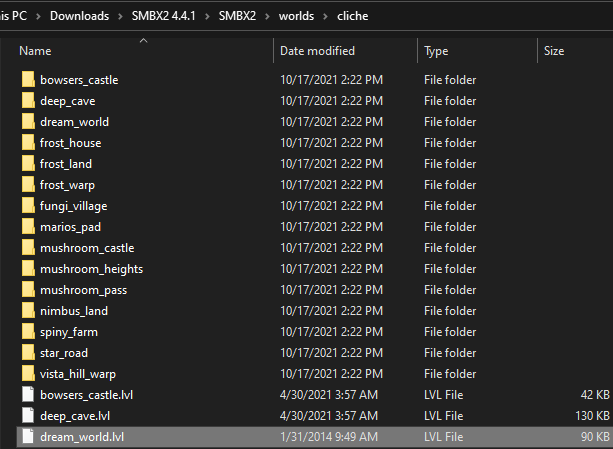Click the deep_cave.lvl file icon
The image size is (613, 449).
[x=28, y=416]
